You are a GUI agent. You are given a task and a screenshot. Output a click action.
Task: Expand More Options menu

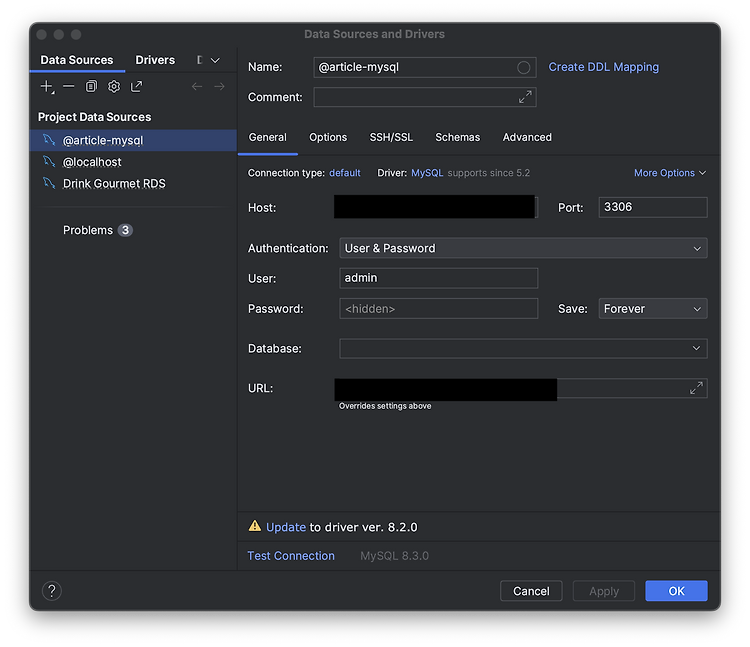coord(670,173)
